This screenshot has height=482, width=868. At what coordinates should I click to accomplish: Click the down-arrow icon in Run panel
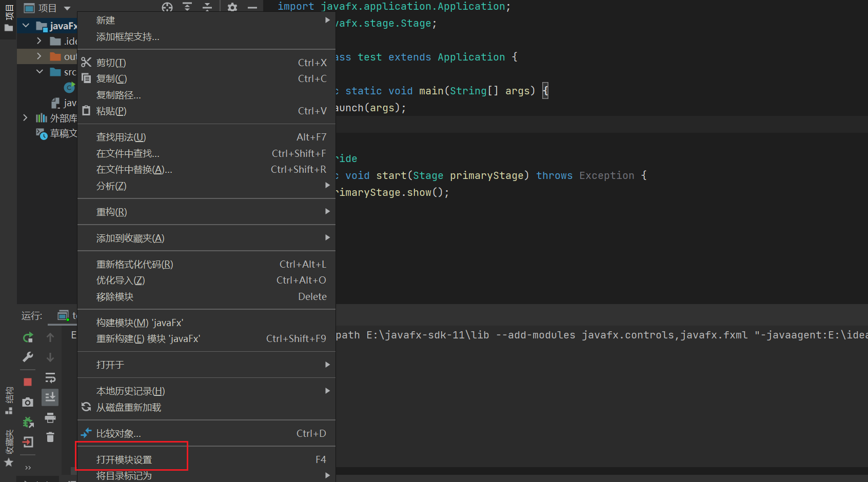pos(50,357)
